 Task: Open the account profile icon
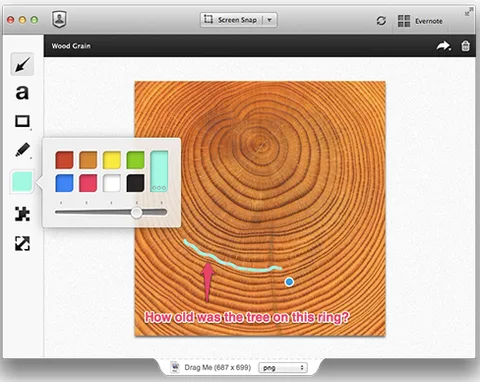[x=59, y=19]
